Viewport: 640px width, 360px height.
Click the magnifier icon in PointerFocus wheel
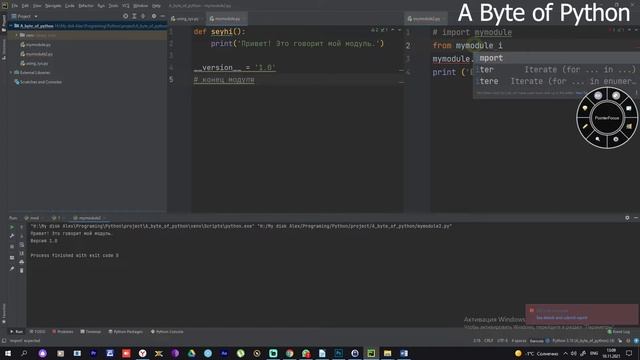pos(598,139)
